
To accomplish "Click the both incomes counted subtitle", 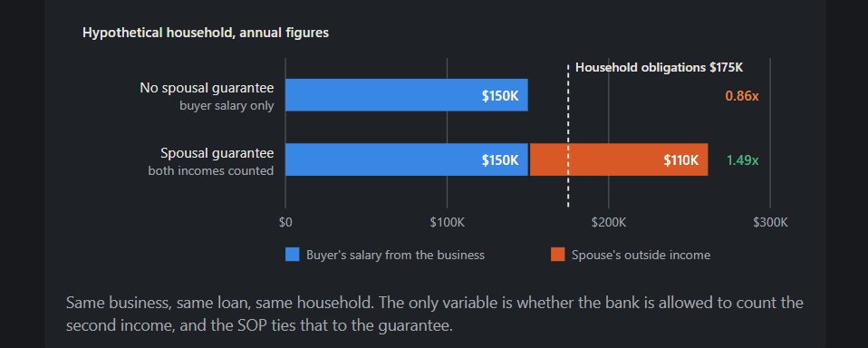I will click(211, 171).
